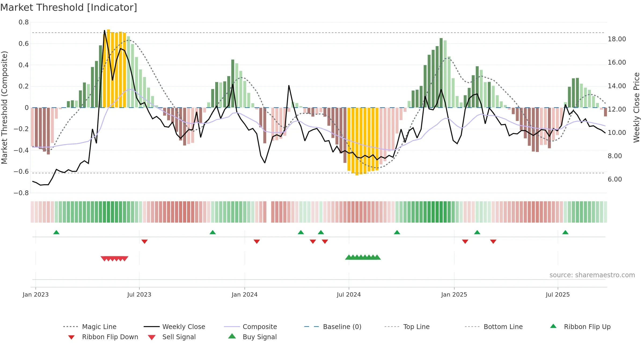Select the green flip-up marker near February 2025
Screen dimensions: 644x362
[477, 232]
